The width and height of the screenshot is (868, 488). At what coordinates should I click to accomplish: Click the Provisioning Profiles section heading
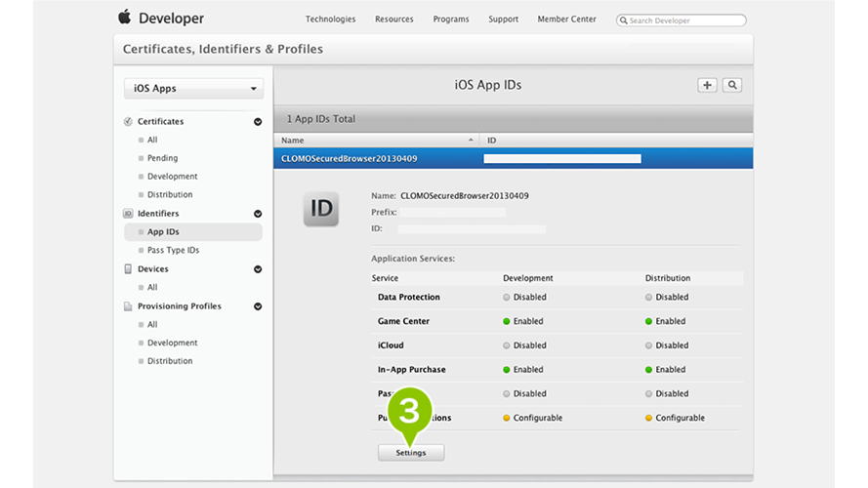click(x=180, y=305)
